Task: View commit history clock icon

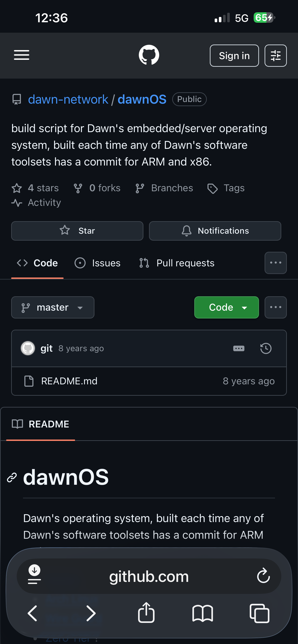Action: [x=266, y=348]
